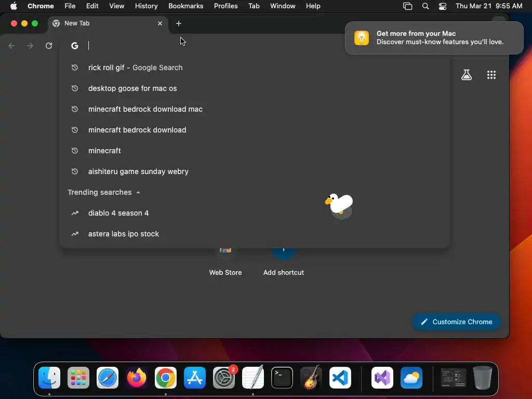532x399 pixels.
Task: Launch GarageBand from the dock
Action: point(311,378)
